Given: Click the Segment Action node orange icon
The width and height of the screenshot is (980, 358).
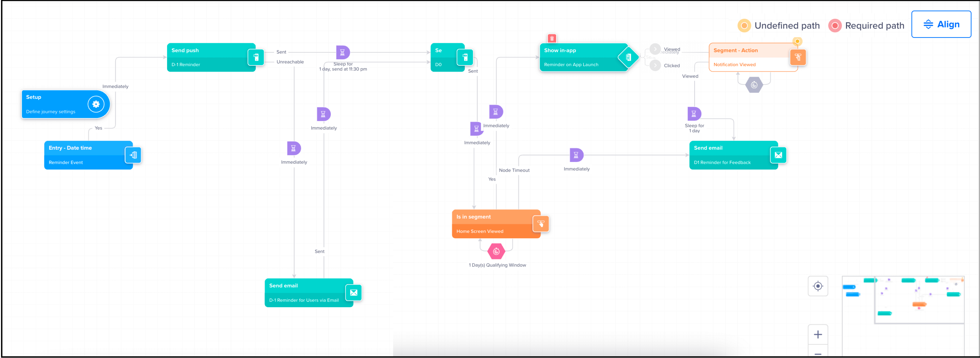Looking at the screenshot, I should click(x=798, y=57).
